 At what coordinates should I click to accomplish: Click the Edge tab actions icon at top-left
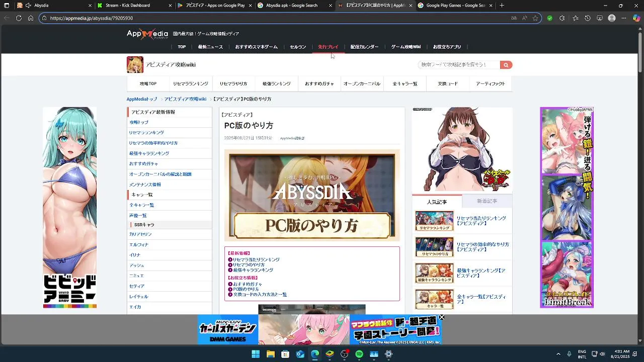point(7,6)
